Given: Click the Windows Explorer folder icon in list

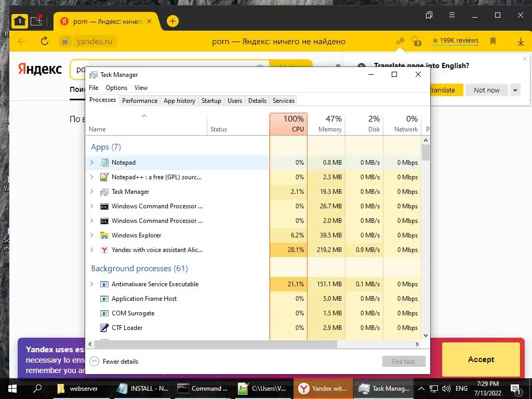Looking at the screenshot, I should (x=104, y=235).
